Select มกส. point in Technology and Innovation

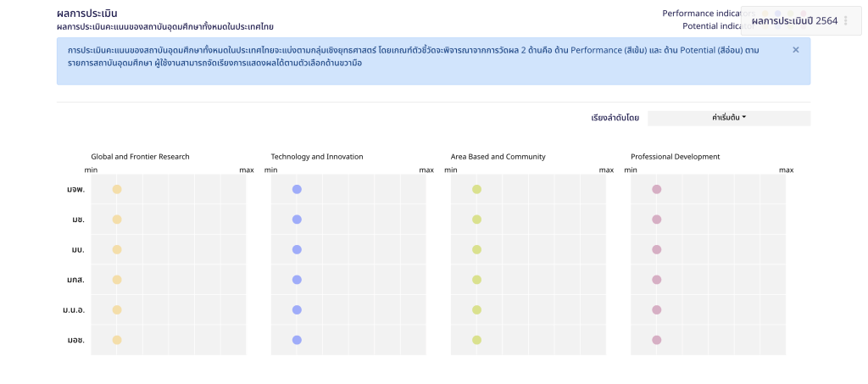297,280
